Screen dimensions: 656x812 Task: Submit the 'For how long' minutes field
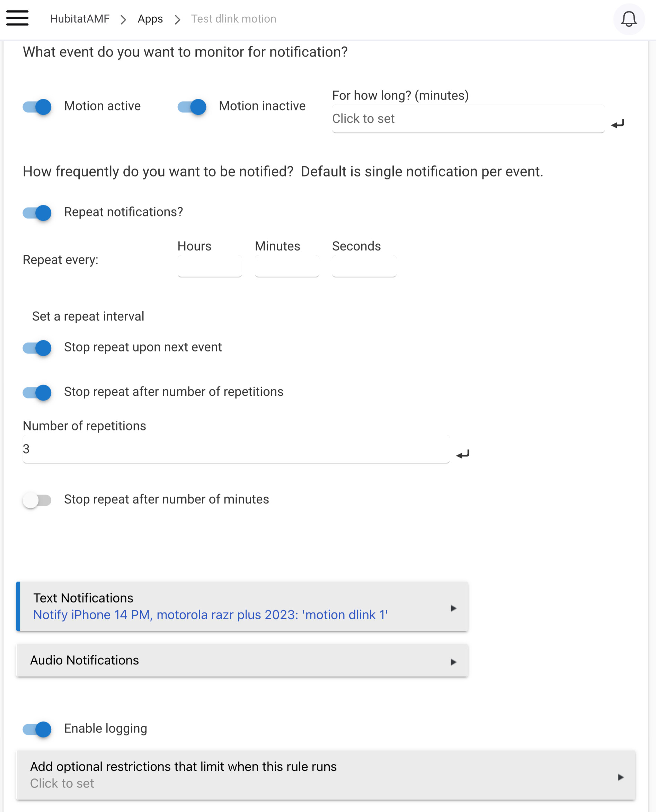[x=618, y=124]
